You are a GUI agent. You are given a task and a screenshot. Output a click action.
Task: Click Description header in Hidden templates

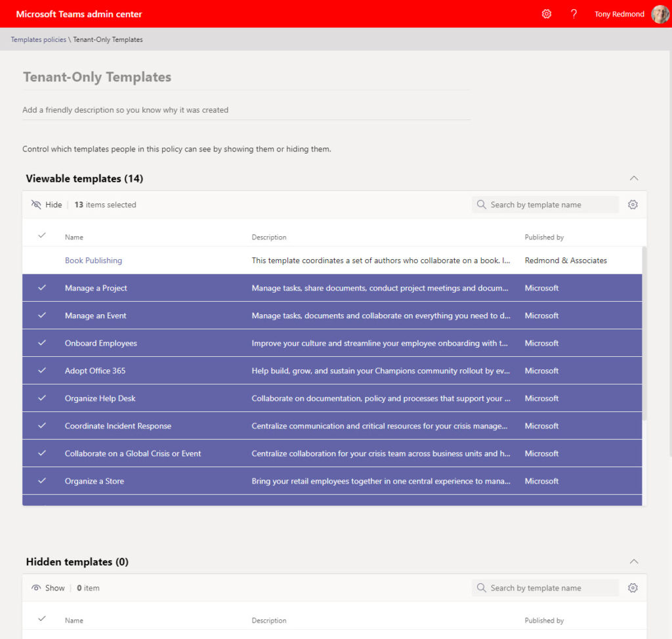268,620
